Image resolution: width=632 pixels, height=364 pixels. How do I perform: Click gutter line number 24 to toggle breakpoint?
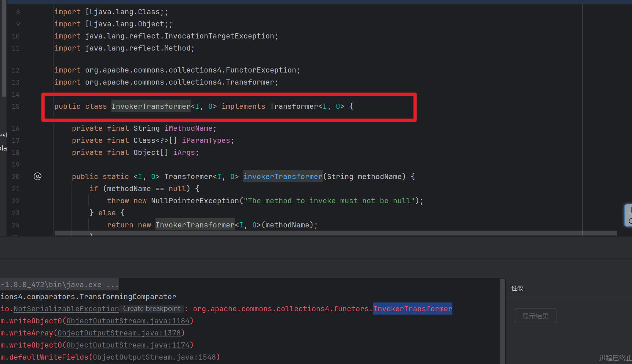[16, 225]
